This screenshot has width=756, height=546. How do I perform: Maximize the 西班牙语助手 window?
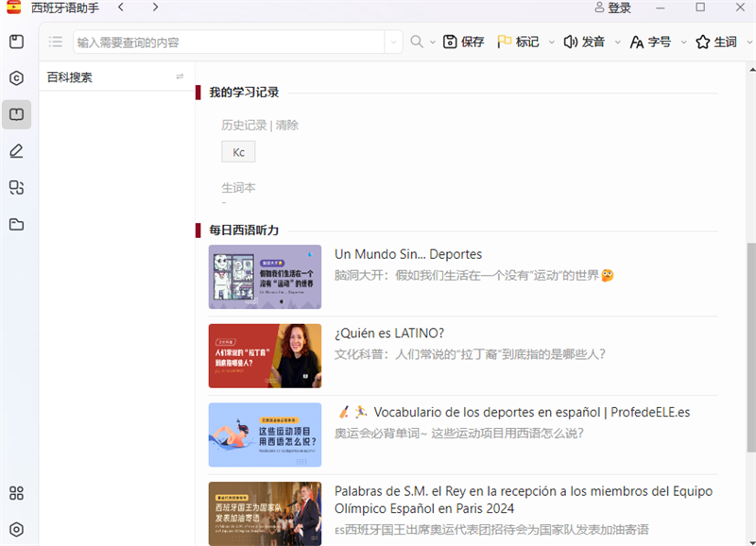coord(700,8)
